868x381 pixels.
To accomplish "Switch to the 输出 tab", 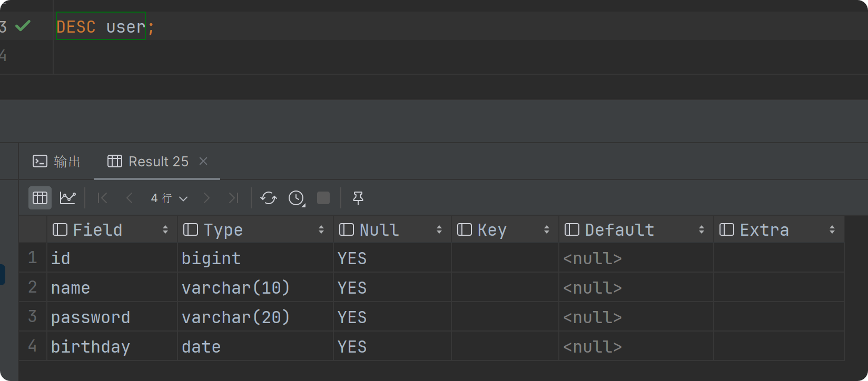I will (57, 162).
